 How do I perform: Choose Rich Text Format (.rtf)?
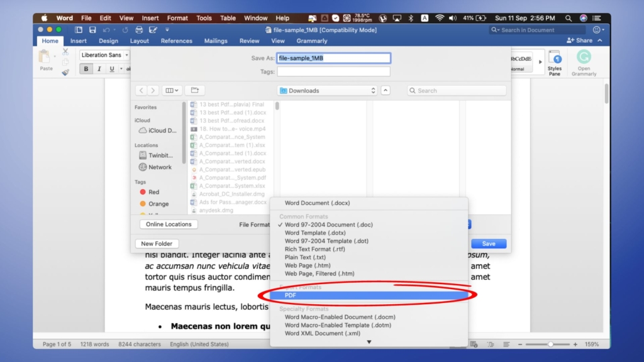[369, 249]
